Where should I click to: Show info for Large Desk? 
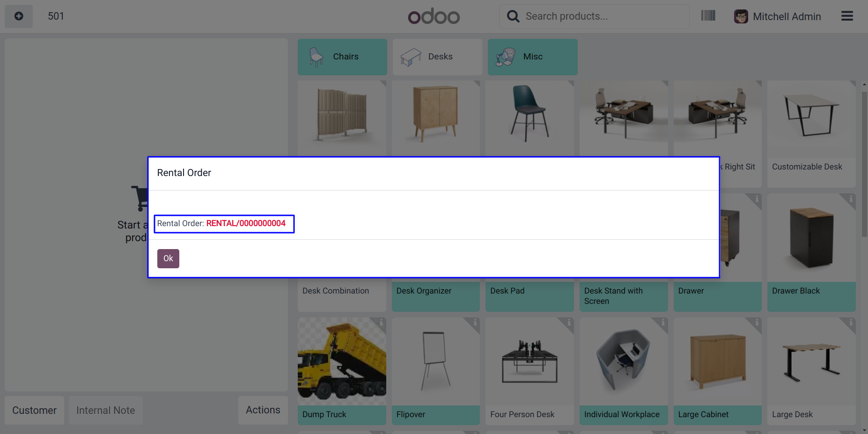pyautogui.click(x=851, y=323)
